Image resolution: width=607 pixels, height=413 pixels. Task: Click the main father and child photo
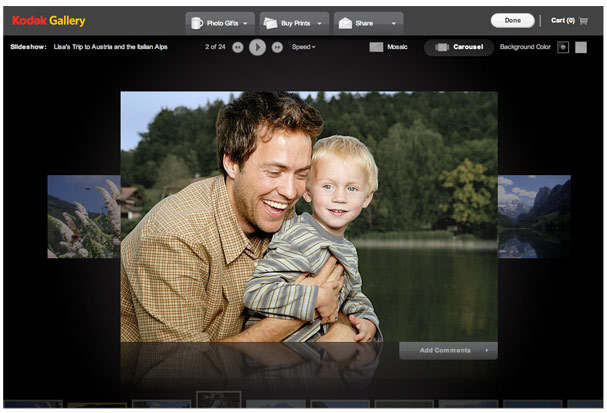[x=308, y=215]
